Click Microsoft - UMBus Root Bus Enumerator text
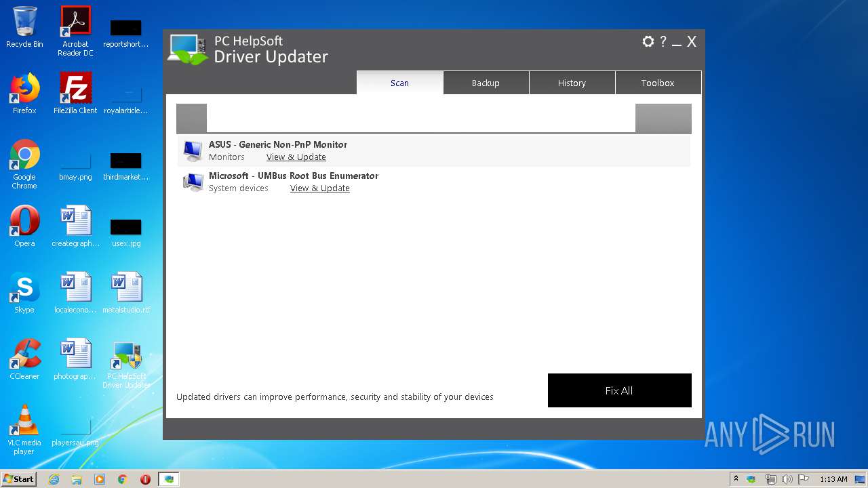868x488 pixels. pyautogui.click(x=294, y=176)
